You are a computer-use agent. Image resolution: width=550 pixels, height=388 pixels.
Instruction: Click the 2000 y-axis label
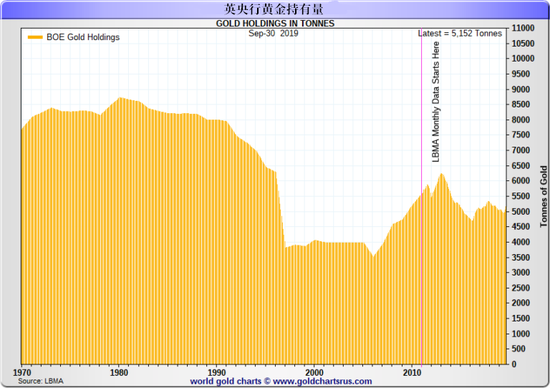click(521, 303)
